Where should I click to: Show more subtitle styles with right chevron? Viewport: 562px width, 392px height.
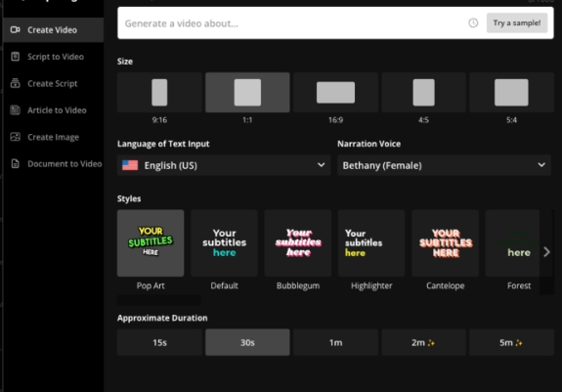click(x=546, y=252)
